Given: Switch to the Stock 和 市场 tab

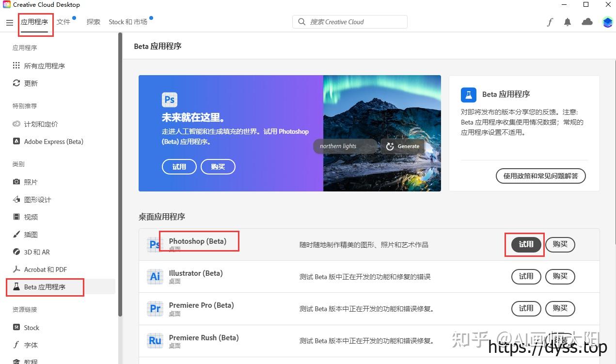Looking at the screenshot, I should [127, 21].
